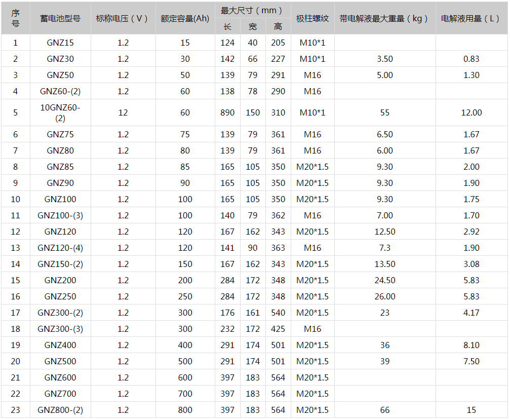
Task: Select the GNZ15 battery model cell
Action: point(60,43)
